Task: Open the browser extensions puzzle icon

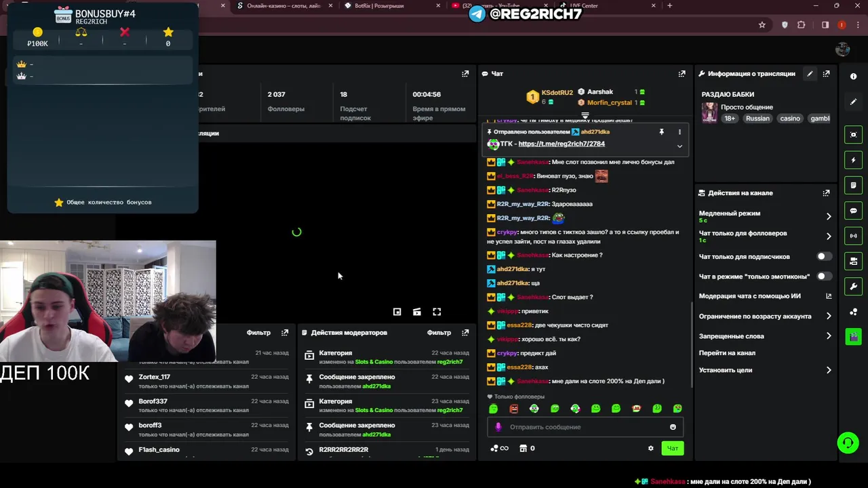Action: [x=802, y=25]
